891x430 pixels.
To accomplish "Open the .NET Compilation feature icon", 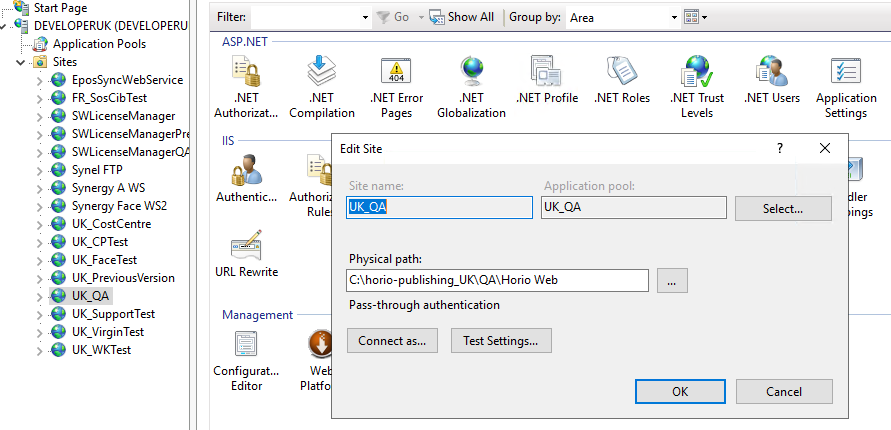I will click(322, 71).
